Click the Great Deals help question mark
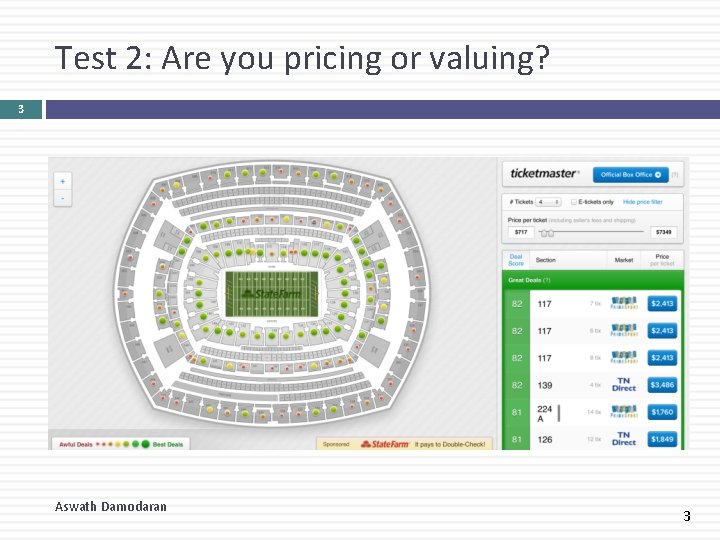The image size is (720, 540). tap(547, 280)
